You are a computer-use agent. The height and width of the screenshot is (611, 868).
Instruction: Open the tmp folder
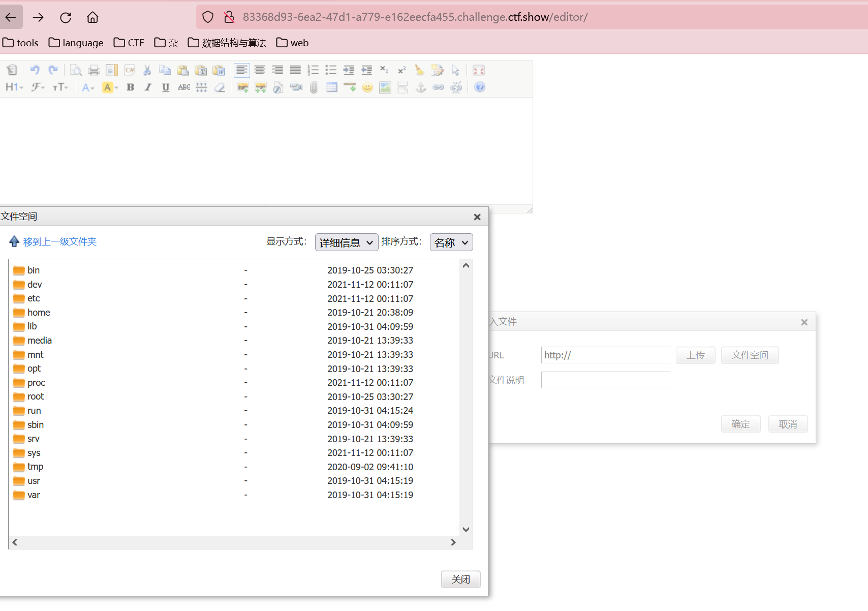tap(35, 467)
